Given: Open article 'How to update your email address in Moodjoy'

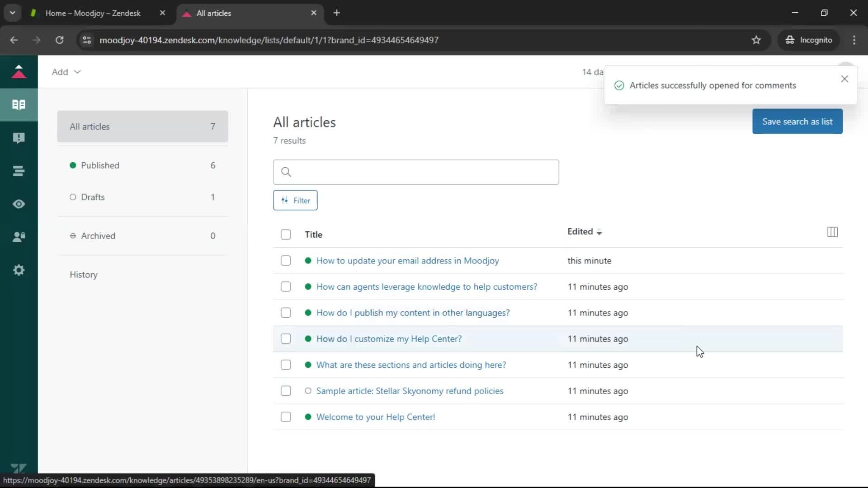Looking at the screenshot, I should point(407,261).
